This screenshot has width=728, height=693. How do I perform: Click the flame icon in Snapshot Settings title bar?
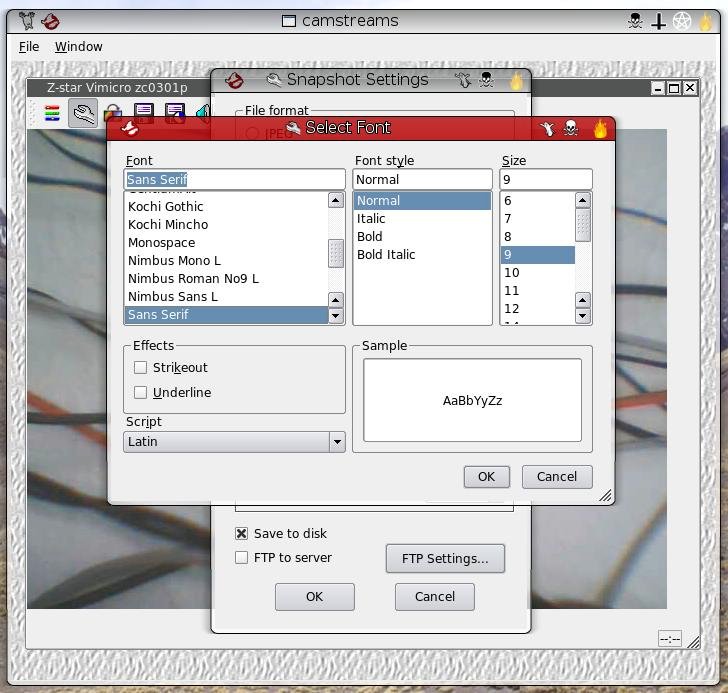pyautogui.click(x=516, y=81)
